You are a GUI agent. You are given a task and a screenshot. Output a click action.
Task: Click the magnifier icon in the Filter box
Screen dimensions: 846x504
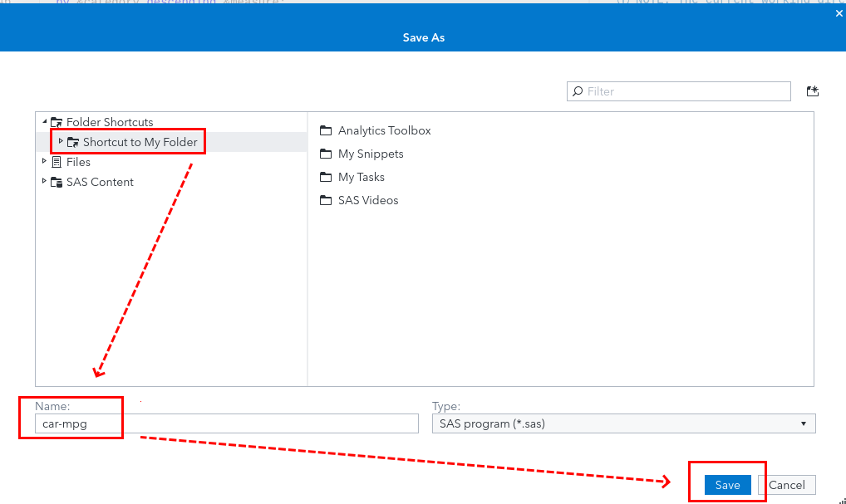pos(578,91)
